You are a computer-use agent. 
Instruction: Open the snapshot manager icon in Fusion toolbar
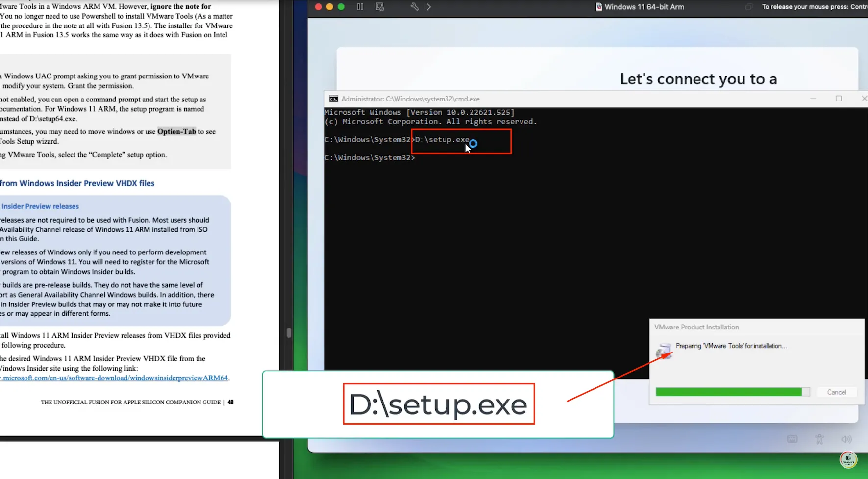380,7
